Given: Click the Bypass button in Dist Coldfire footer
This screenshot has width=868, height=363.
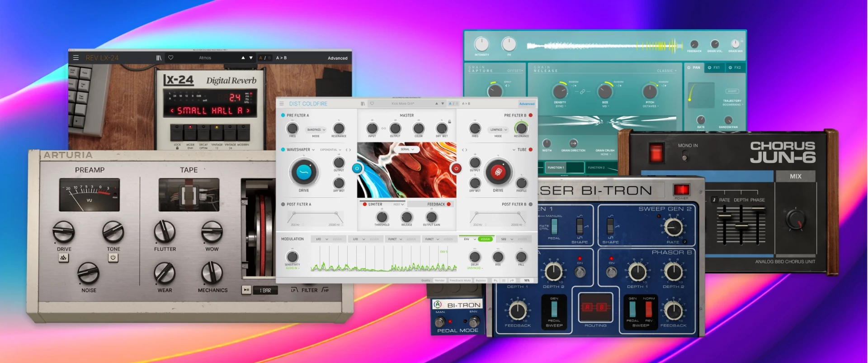Looking at the screenshot, I should [x=481, y=281].
